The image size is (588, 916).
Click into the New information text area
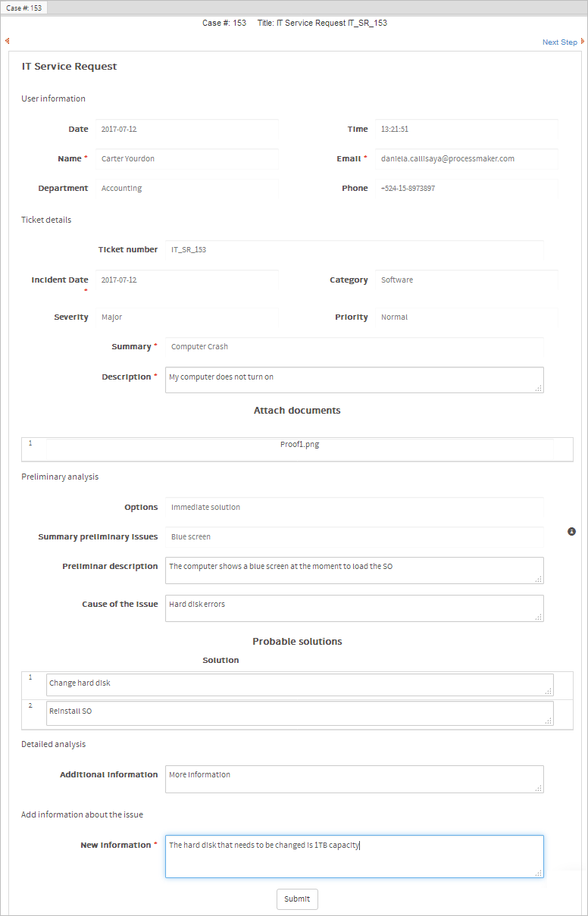[354, 856]
